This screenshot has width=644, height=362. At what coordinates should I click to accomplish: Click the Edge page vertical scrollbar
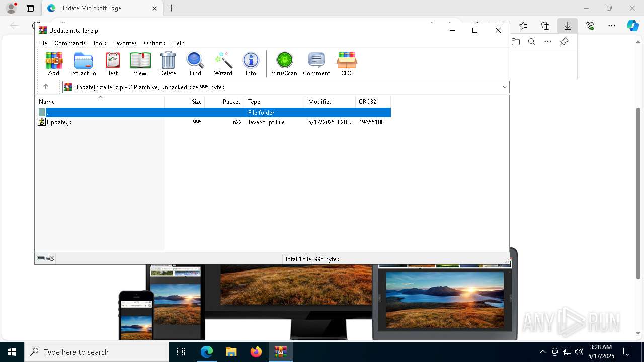(638, 193)
